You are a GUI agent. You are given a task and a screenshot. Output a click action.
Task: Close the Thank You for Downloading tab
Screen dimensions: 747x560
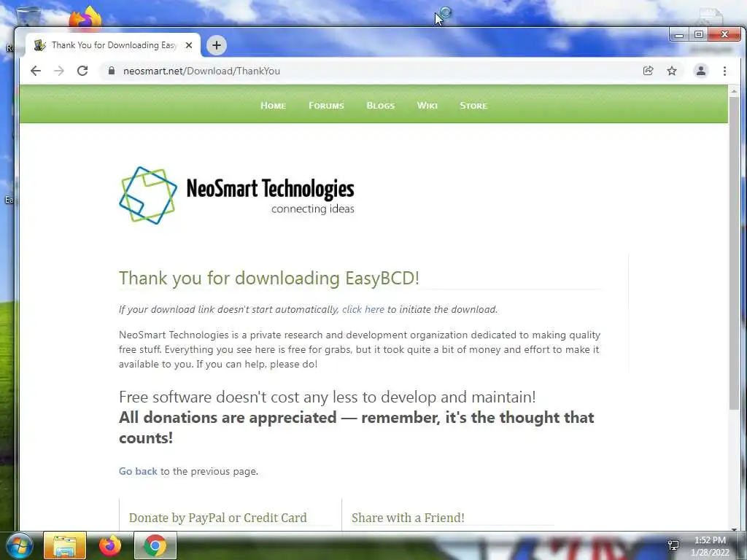point(189,45)
